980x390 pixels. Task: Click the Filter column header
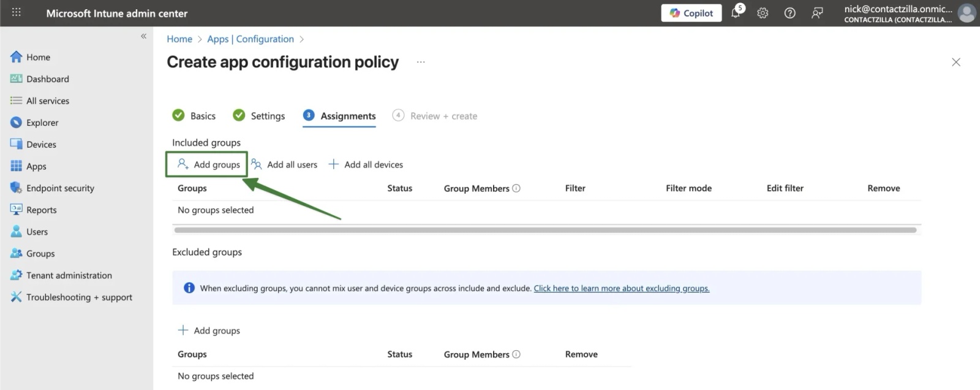(x=575, y=188)
